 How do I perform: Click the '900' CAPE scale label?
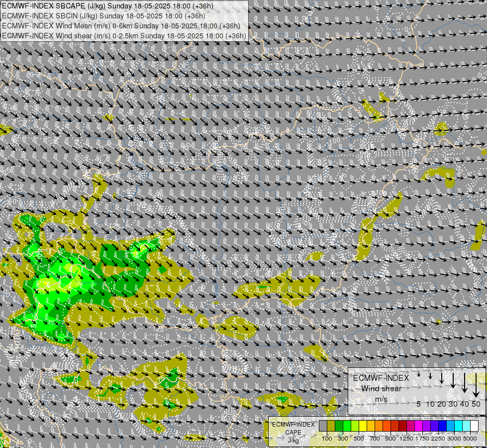[x=390, y=439]
